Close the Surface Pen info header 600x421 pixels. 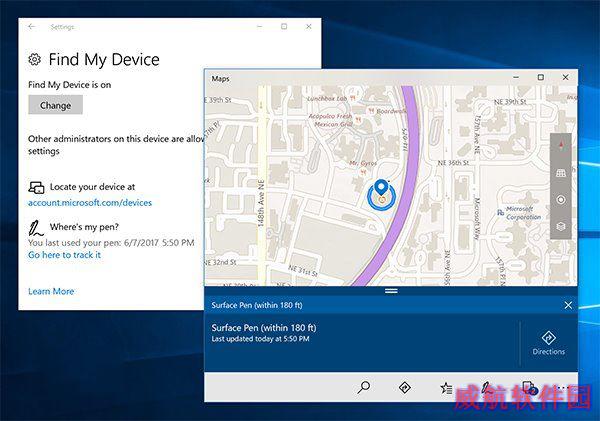(568, 305)
